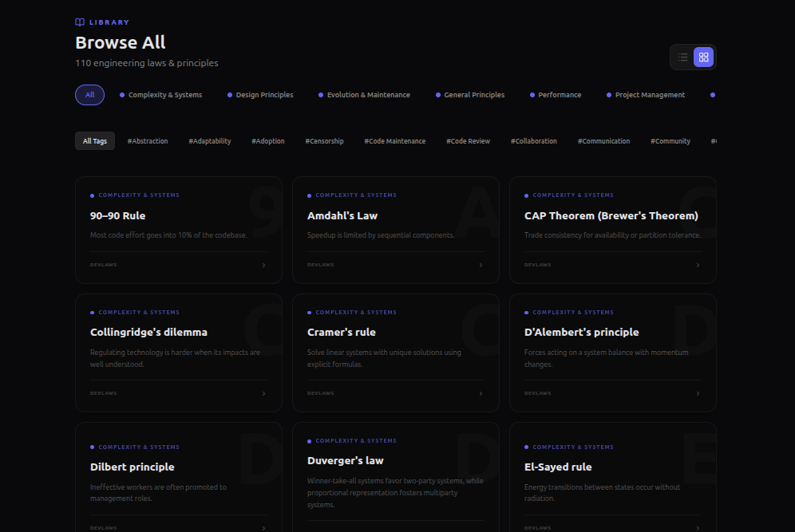Viewport: 795px width, 532px height.
Task: Click the Library book icon
Action: coord(80,22)
